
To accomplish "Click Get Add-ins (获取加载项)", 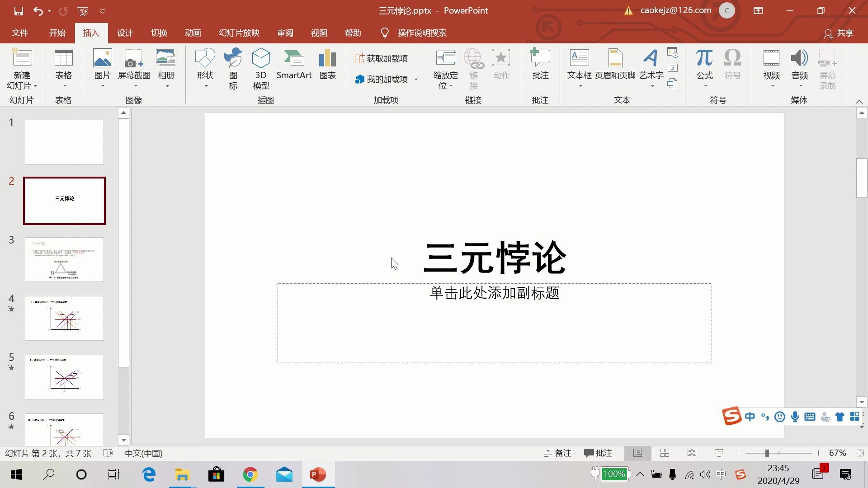I will [x=382, y=58].
